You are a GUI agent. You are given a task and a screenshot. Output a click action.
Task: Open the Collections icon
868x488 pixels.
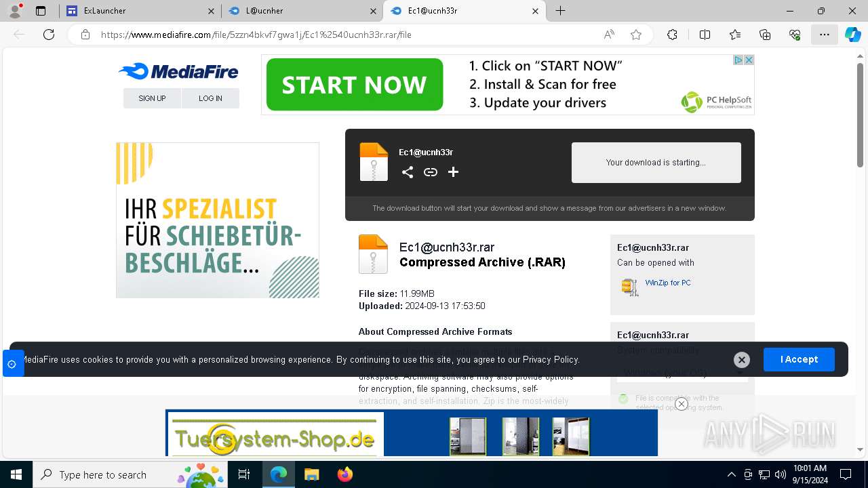pos(765,35)
